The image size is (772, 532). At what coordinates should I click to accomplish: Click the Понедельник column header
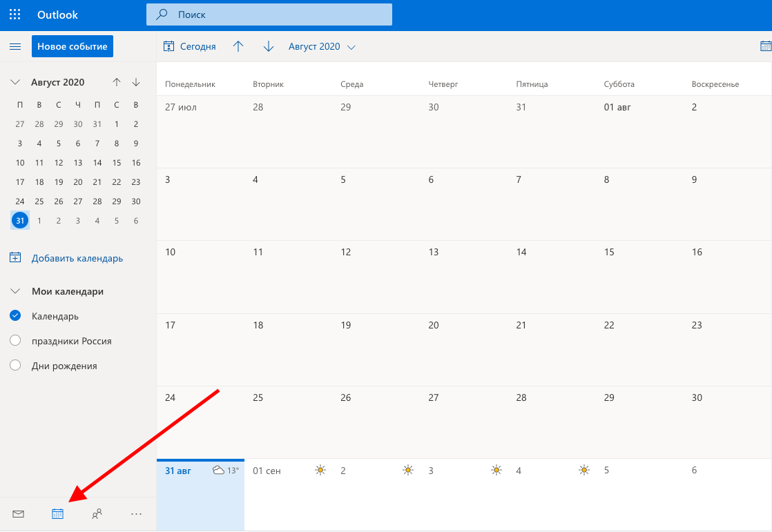190,84
